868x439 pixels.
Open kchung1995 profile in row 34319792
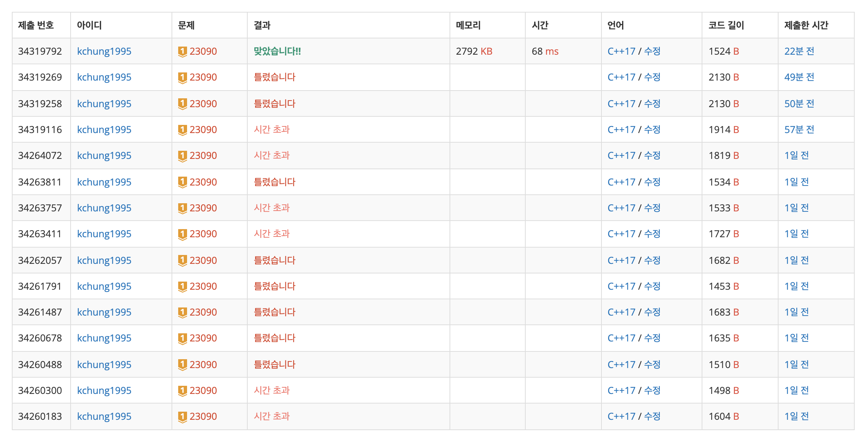click(104, 51)
